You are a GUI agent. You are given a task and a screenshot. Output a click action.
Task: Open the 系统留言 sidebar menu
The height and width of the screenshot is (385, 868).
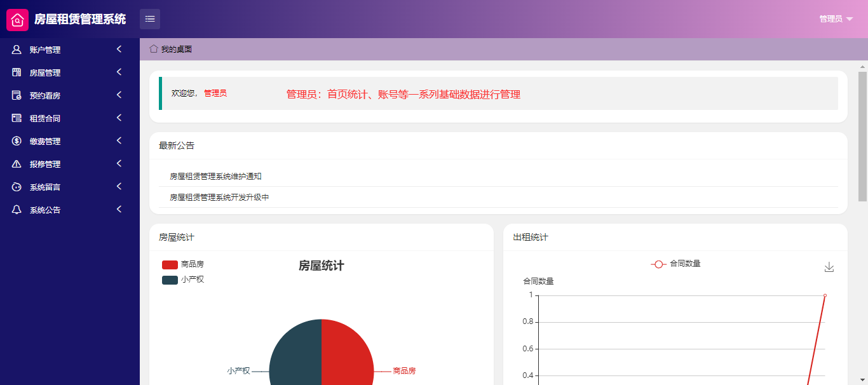point(70,187)
